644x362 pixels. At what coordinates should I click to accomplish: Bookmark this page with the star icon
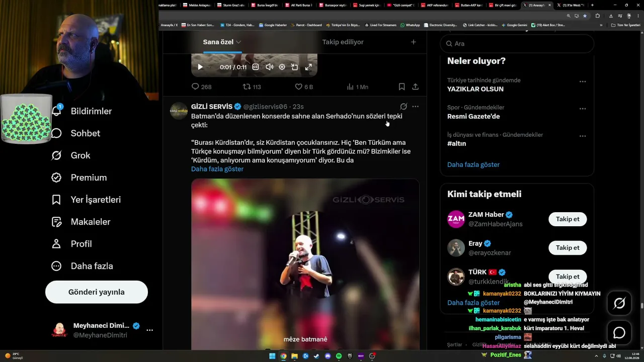point(585,16)
